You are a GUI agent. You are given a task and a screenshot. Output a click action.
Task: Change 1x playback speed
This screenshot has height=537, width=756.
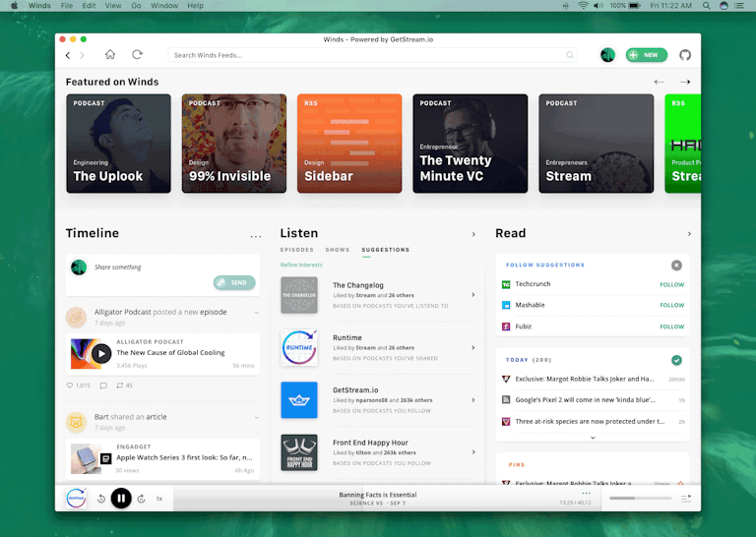[x=159, y=499]
